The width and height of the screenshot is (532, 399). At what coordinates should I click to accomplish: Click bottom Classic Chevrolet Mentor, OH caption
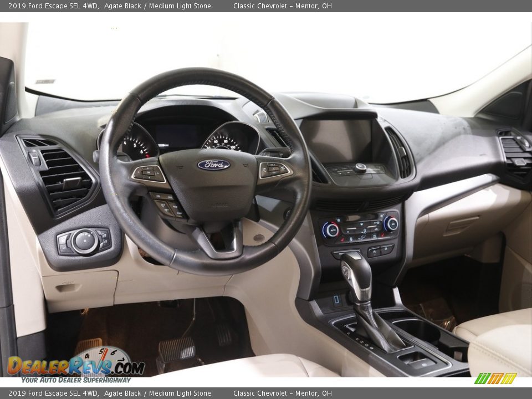click(282, 393)
